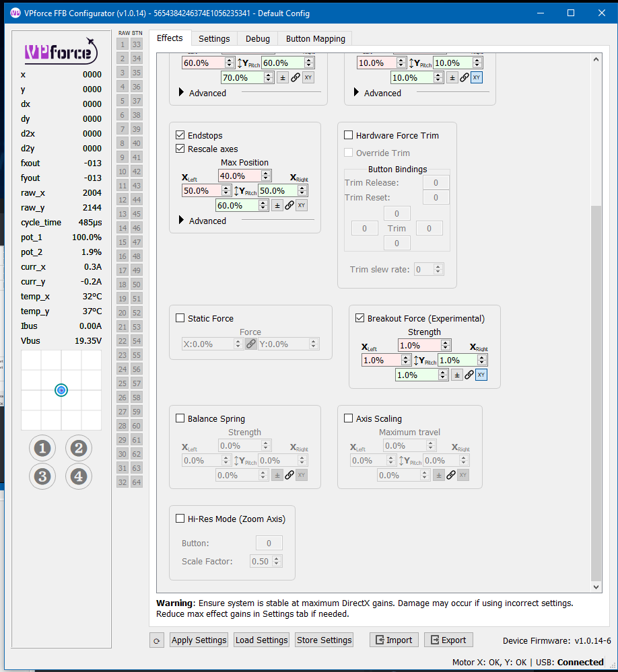Click the effects panel vertical scrollbar thumb
The width and height of the screenshot is (618, 672).
596,393
